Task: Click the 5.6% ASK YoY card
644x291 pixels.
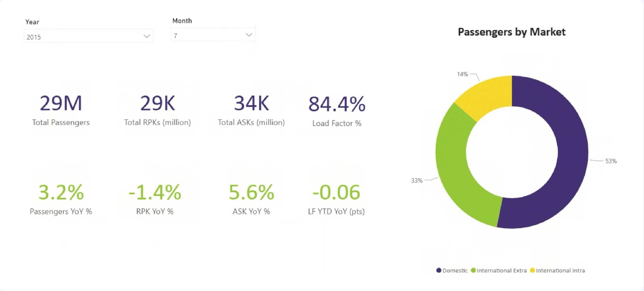Action: pos(251,192)
